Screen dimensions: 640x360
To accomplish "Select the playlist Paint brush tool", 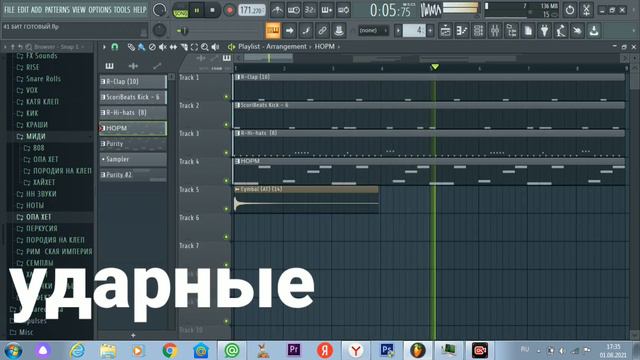I will tap(141, 47).
